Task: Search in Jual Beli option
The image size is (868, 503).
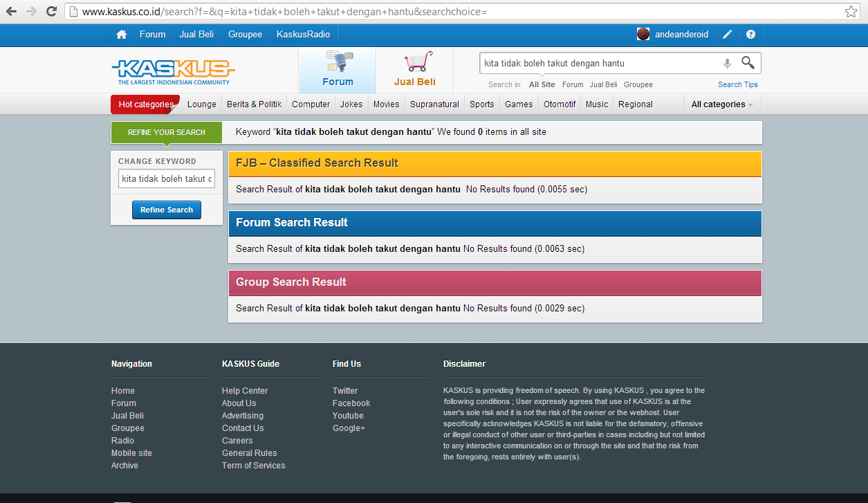Action: (604, 85)
